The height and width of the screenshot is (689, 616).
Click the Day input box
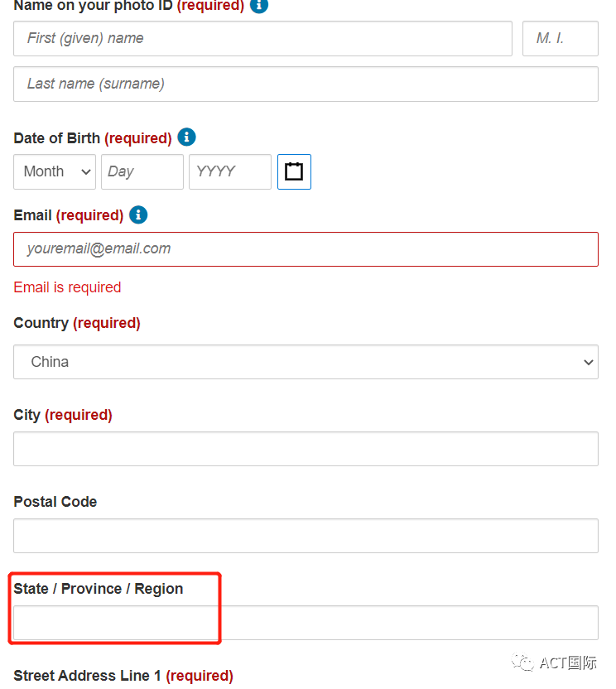pos(142,171)
